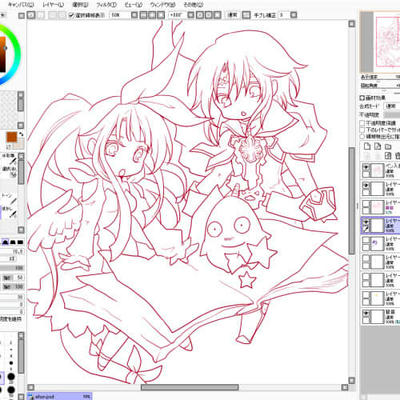Click the canvas rotation angle field
Image resolution: width=400 pixels, height=400 pixels.
tap(177, 15)
